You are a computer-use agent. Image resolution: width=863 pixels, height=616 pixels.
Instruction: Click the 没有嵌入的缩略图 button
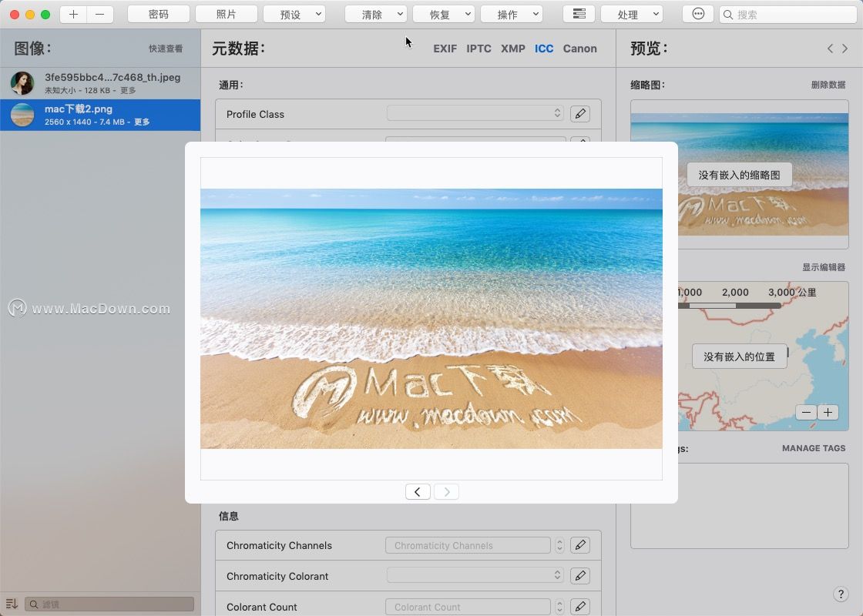tap(739, 175)
